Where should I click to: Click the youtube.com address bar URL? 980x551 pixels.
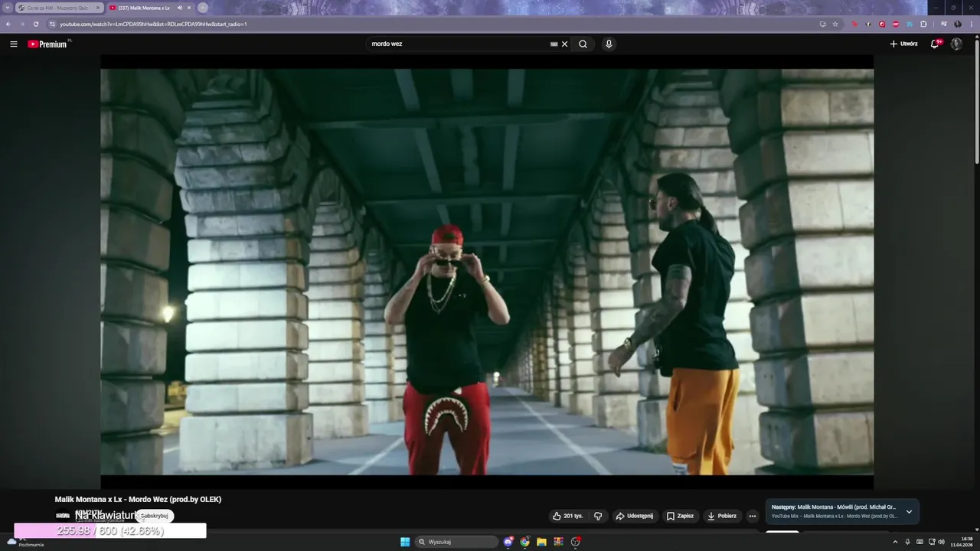pyautogui.click(x=153, y=24)
